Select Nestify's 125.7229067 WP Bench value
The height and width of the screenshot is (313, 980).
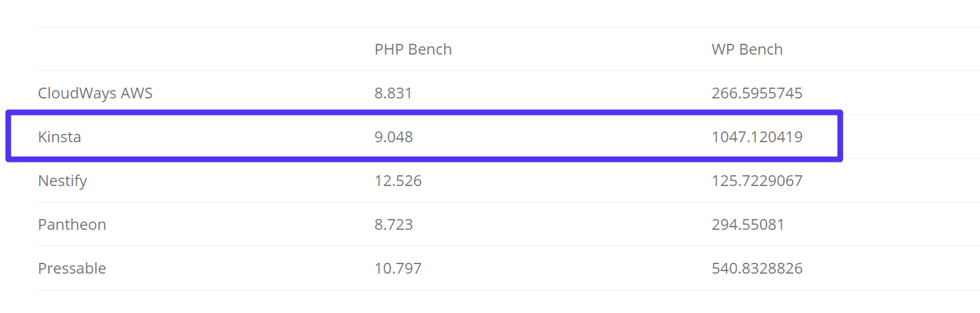click(x=756, y=181)
